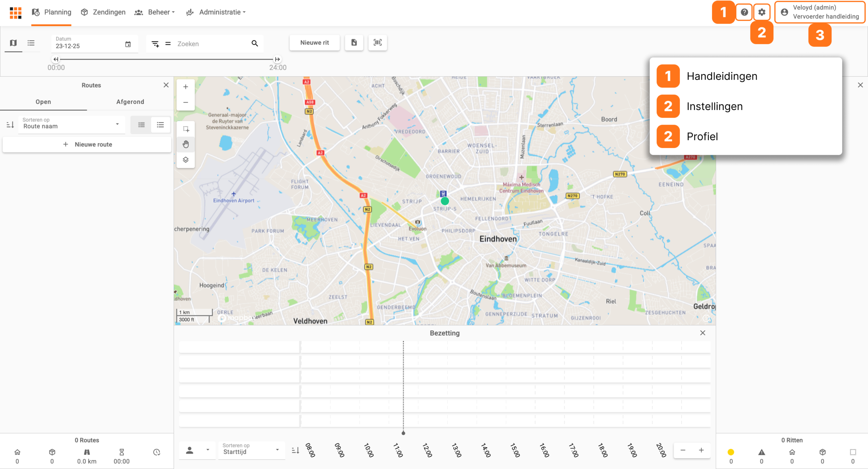Expand the Starttijd sort dropdown
868x469 pixels.
coord(251,450)
